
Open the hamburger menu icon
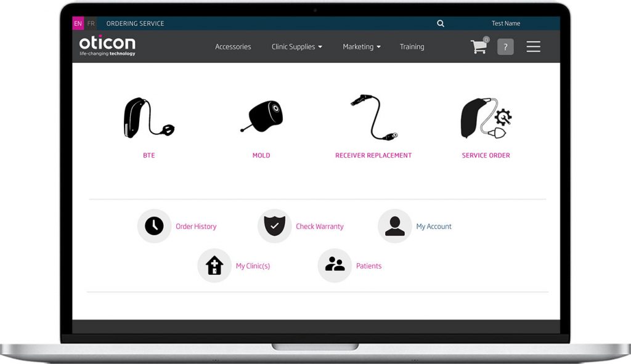coord(533,47)
